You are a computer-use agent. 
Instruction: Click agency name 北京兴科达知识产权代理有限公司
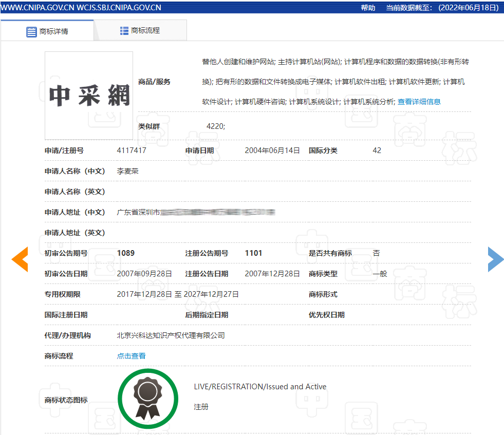pyautogui.click(x=171, y=335)
